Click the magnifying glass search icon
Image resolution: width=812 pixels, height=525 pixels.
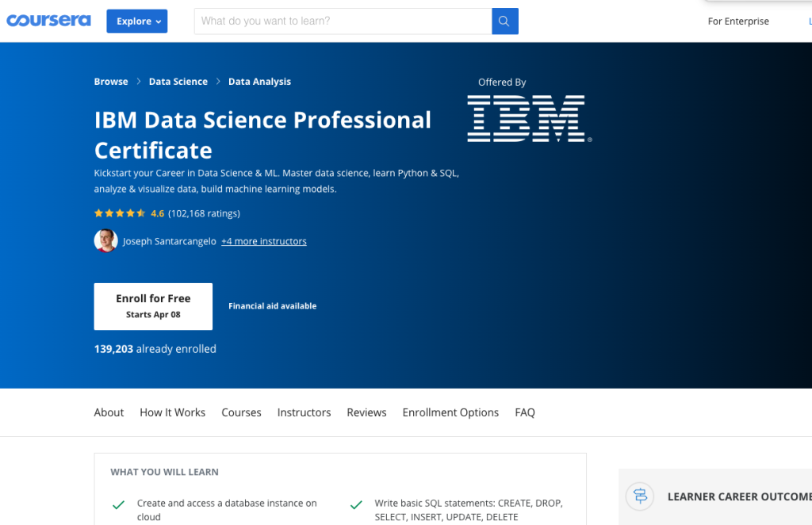504,21
